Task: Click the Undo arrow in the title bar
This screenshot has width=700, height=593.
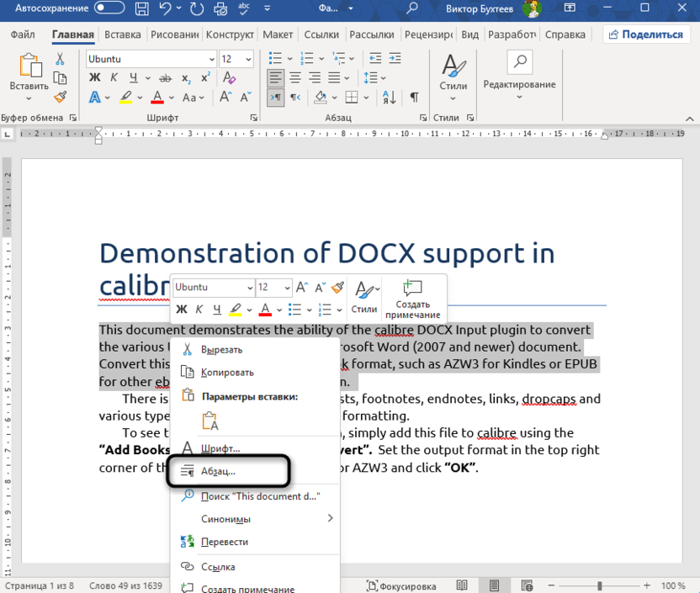Action: click(166, 9)
